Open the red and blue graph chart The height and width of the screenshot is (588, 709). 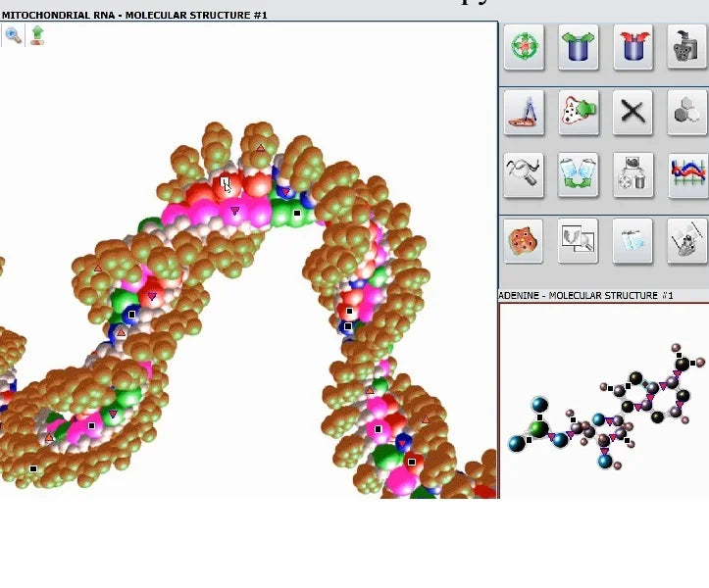pyautogui.click(x=687, y=176)
